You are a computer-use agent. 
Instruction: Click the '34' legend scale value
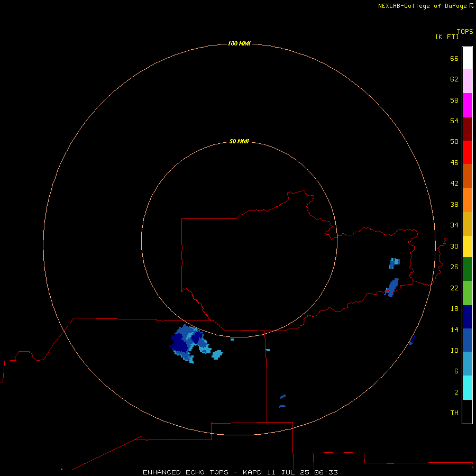[x=454, y=225]
